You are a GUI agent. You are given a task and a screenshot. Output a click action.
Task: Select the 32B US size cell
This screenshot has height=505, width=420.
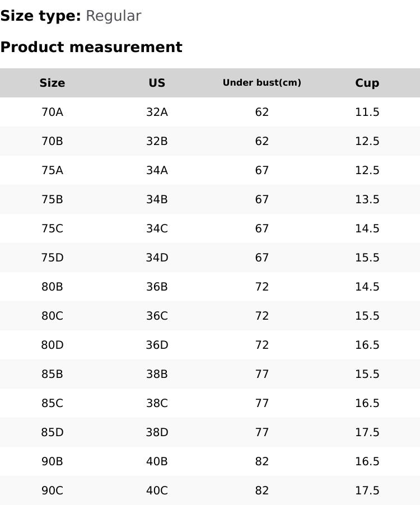click(157, 141)
